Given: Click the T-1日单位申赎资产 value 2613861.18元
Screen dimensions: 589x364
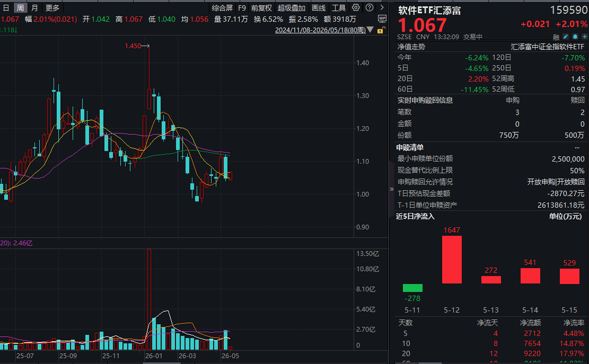Looking at the screenshot, I should (561, 205).
